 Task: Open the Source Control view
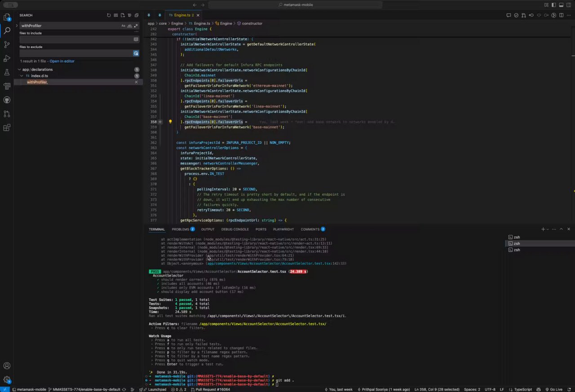[x=7, y=44]
